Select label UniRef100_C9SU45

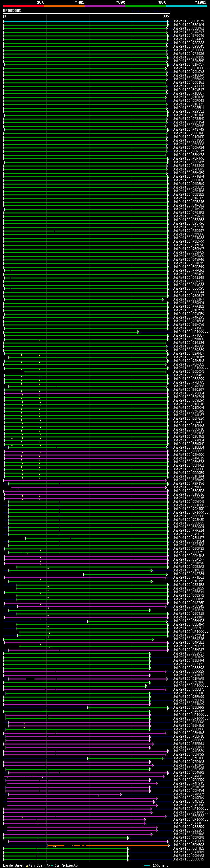point(188,47)
